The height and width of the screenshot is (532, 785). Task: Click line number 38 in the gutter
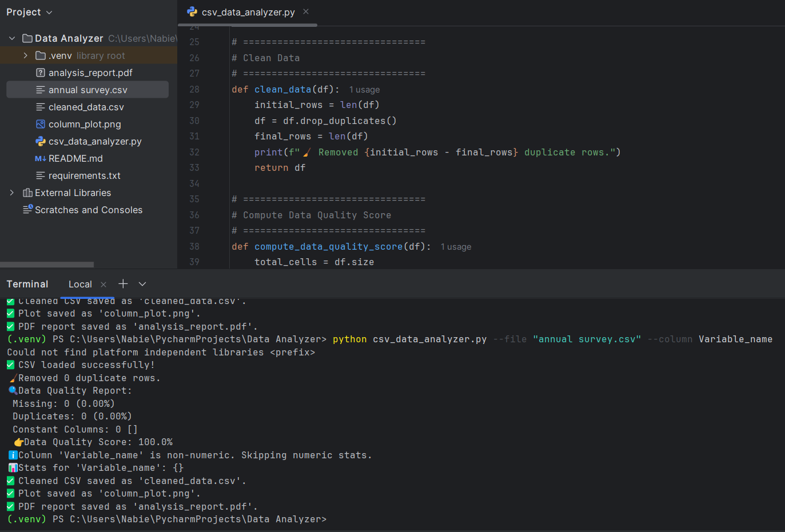pyautogui.click(x=194, y=246)
